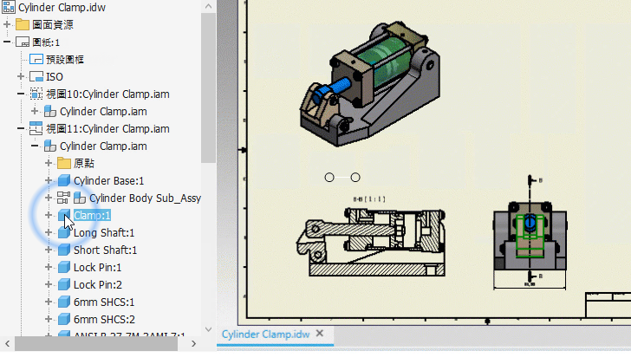Click assembly icon under 視圖10
The image size is (631, 364).
click(50, 112)
